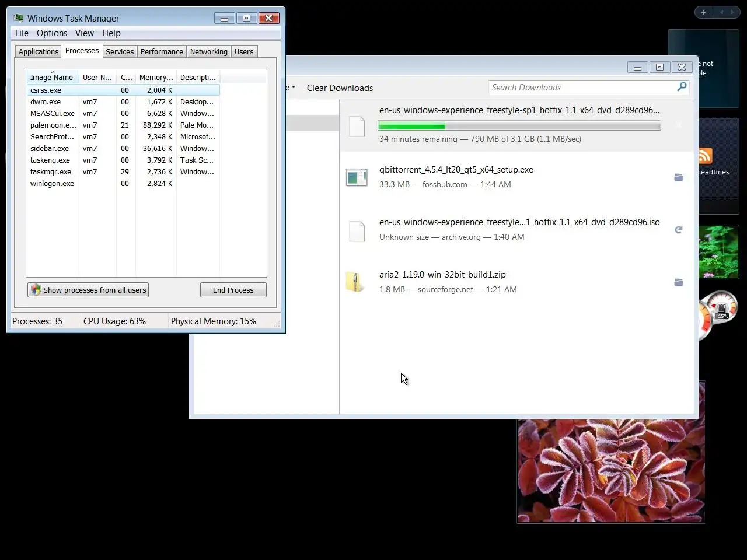Select the taskmgr.exe process row

(x=123, y=171)
